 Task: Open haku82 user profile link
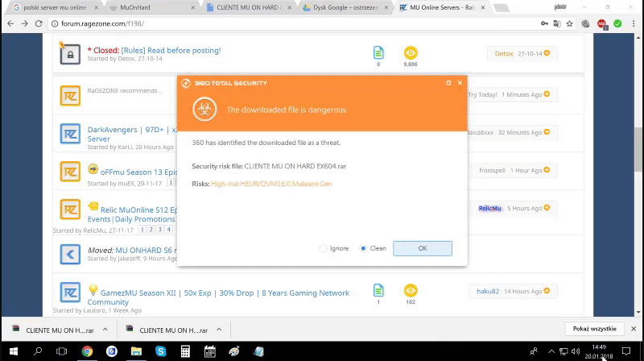pos(488,291)
